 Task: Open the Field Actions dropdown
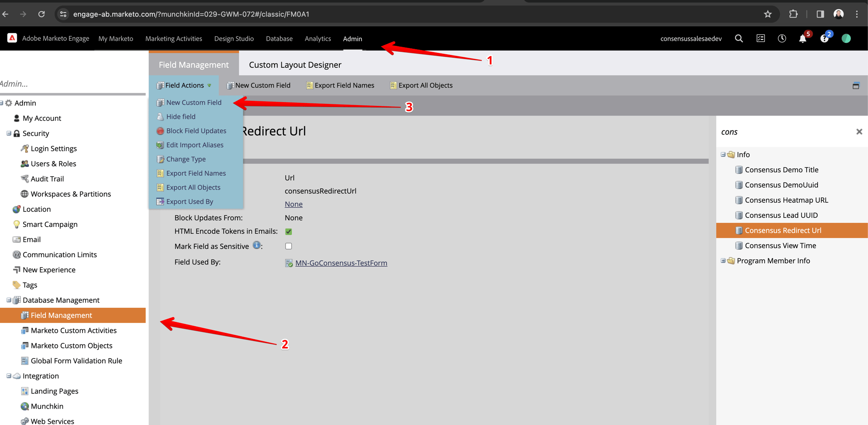pos(184,85)
